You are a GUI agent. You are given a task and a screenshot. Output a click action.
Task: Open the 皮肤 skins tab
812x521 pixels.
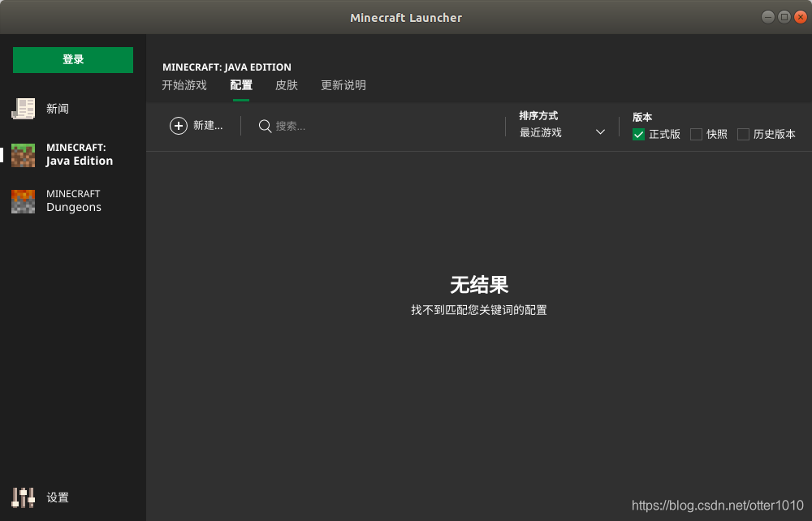click(287, 84)
